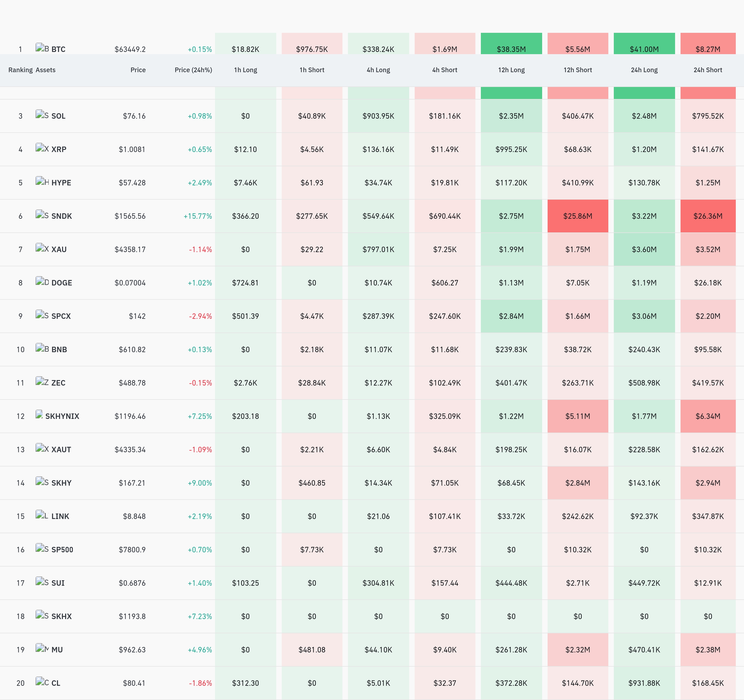Select BTC price "$63449.2"
This screenshot has width=744, height=700.
pyautogui.click(x=130, y=49)
